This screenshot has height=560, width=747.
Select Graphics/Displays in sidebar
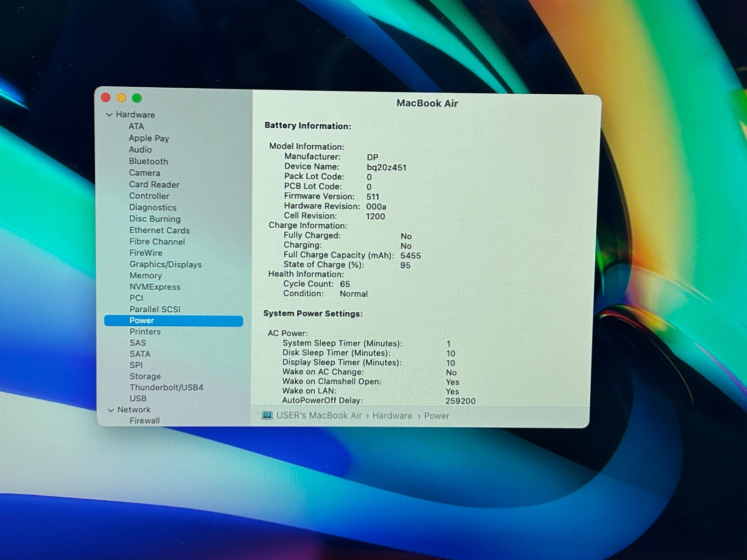click(x=165, y=265)
